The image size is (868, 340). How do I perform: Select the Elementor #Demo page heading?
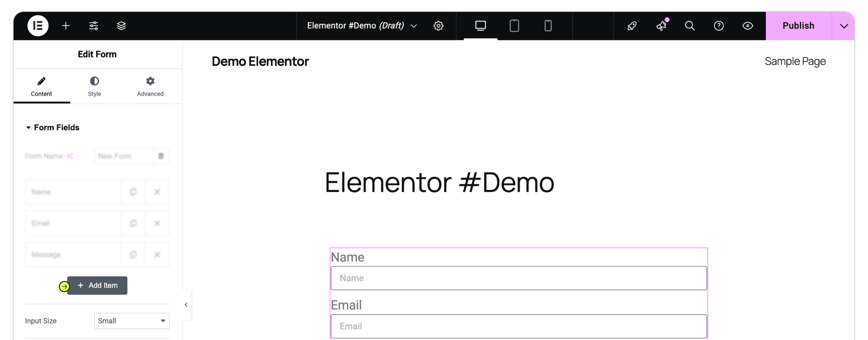point(440,183)
